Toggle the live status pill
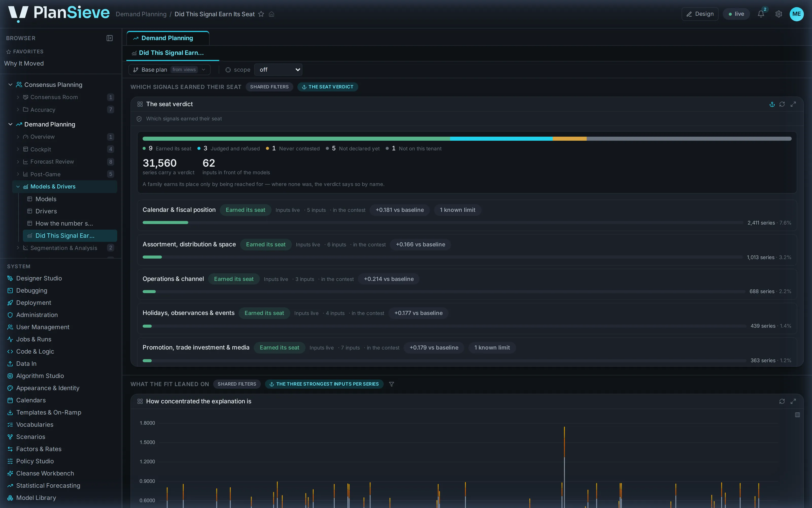The width and height of the screenshot is (812, 508). click(x=736, y=14)
